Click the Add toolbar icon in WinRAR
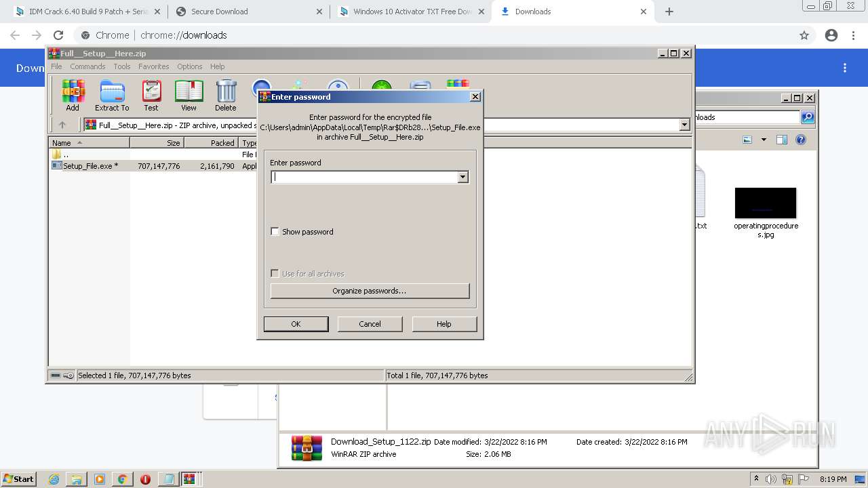Image resolution: width=868 pixels, height=488 pixels. 73,96
